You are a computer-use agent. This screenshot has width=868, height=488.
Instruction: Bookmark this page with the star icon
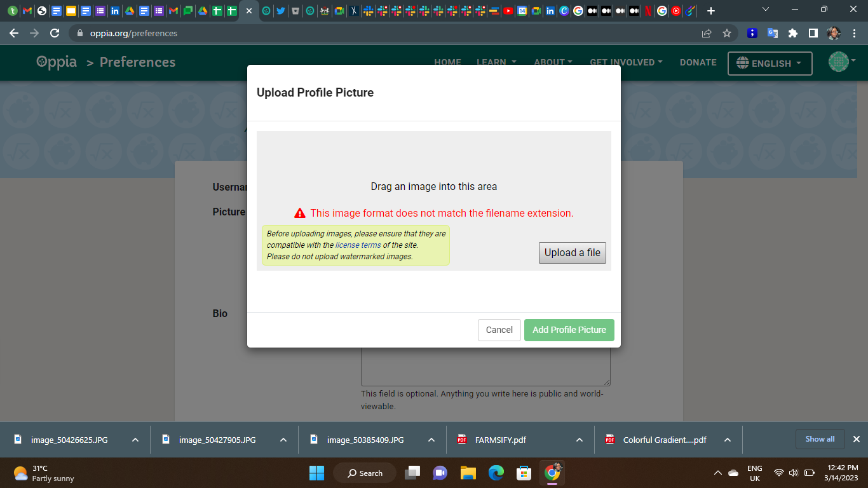[726, 32]
